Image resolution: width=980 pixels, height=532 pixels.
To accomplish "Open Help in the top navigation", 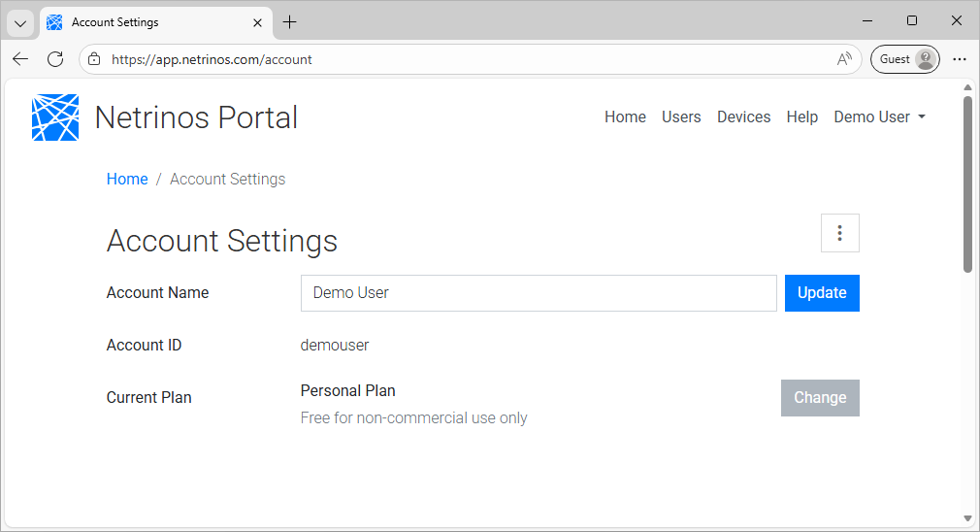I will tap(801, 116).
